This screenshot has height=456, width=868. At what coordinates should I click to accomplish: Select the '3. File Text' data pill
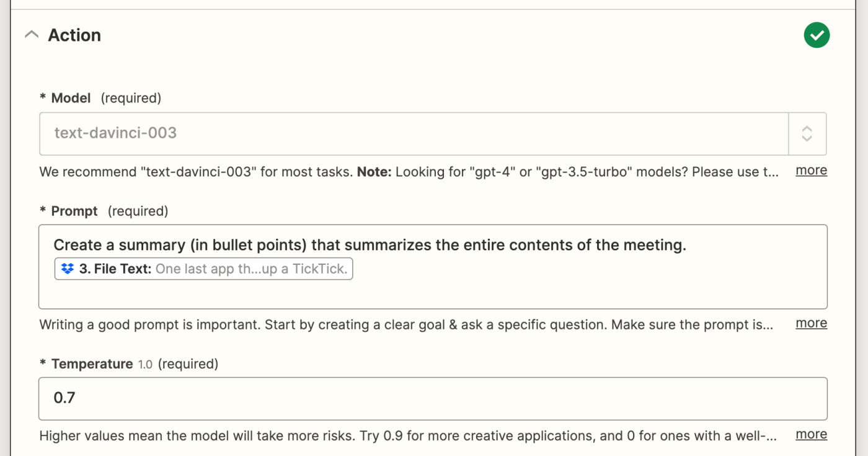203,269
